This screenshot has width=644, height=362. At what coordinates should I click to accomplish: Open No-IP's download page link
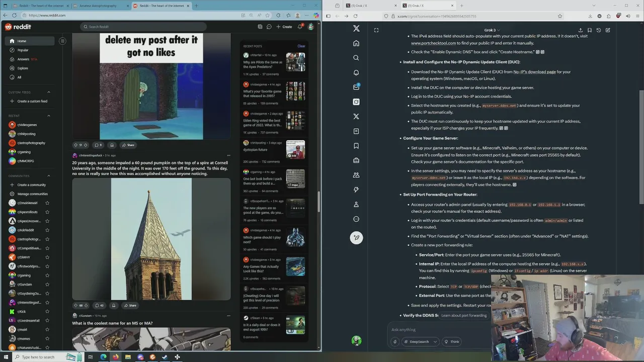coord(534,72)
